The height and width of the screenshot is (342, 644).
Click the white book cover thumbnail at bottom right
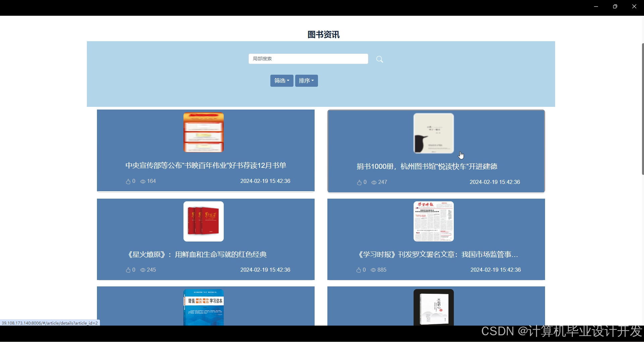(434, 307)
